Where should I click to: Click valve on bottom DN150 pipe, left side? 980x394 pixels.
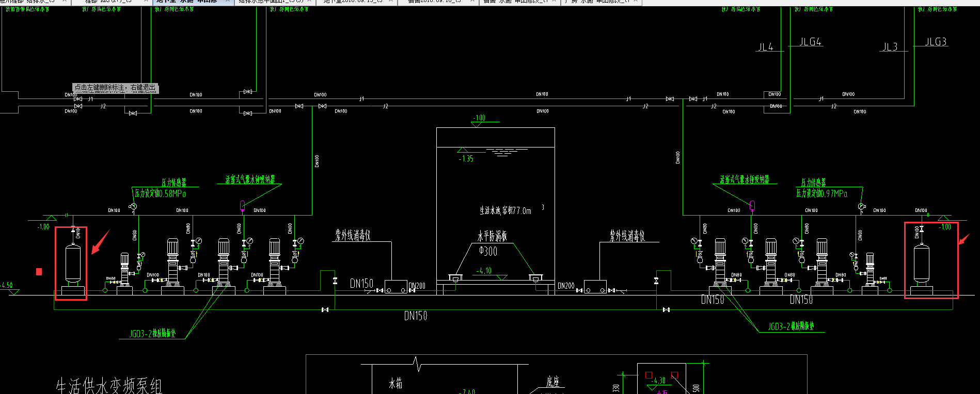325,309
